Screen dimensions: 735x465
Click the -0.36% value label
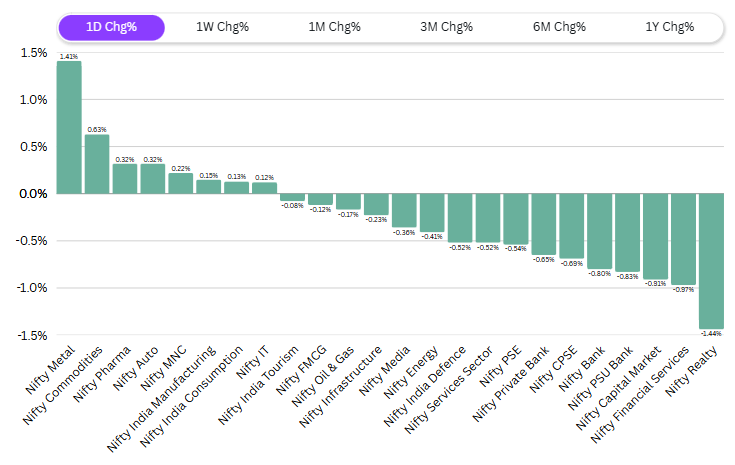tap(404, 232)
